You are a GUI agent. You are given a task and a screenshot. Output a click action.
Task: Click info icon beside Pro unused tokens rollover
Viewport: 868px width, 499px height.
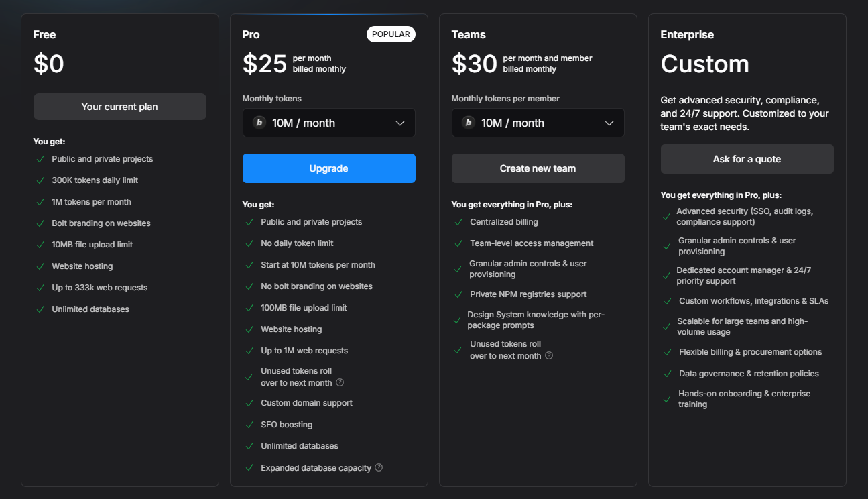tap(340, 382)
